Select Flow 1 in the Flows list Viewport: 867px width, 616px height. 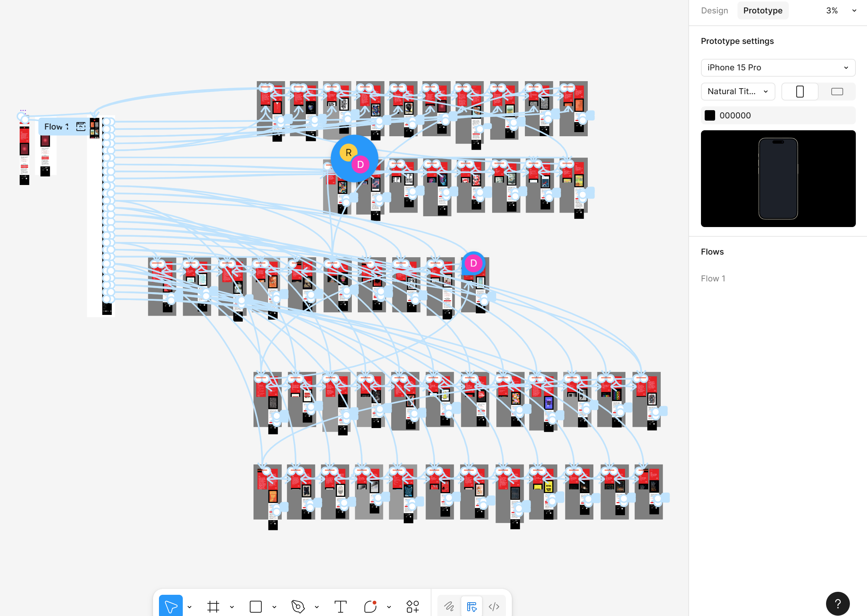[x=713, y=278]
